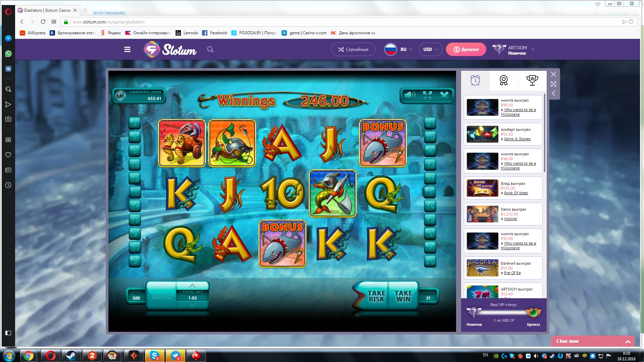Open the Windows Start menu
The height and width of the screenshot is (362, 644).
(9, 355)
